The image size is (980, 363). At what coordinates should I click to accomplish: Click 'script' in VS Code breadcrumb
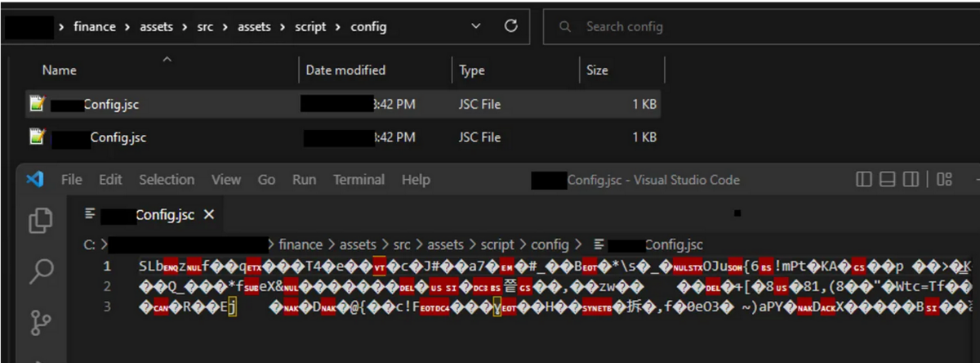tap(498, 244)
